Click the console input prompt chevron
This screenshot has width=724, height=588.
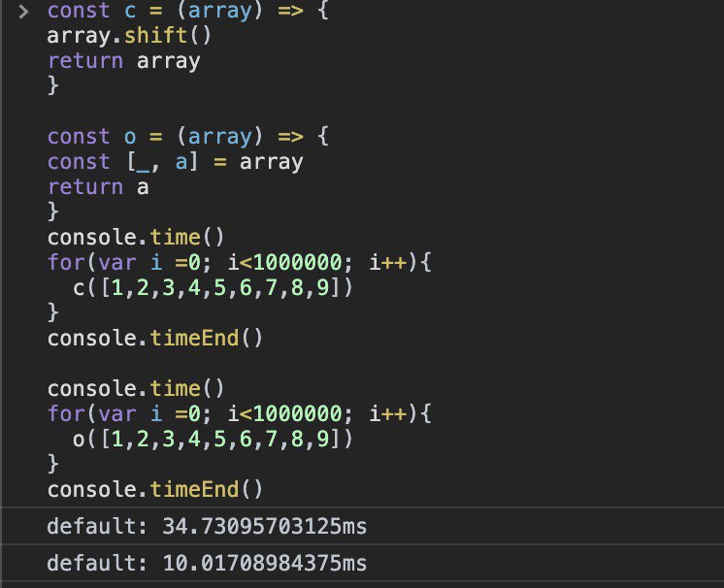(23, 11)
